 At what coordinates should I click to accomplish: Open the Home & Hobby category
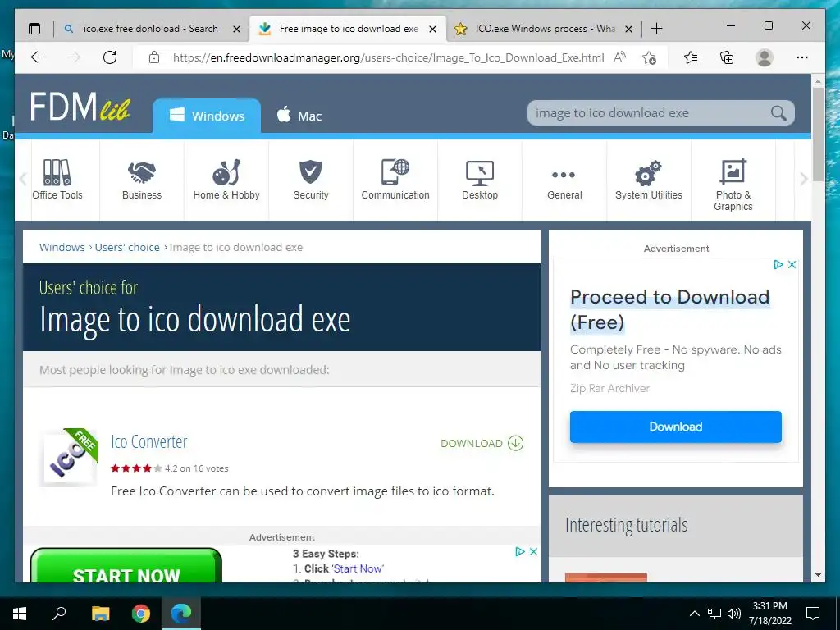coord(226,180)
